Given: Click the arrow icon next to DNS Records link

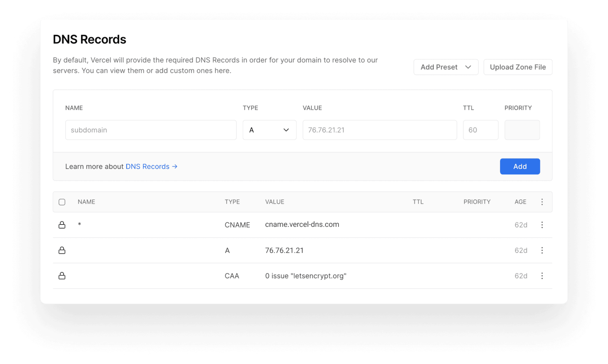Looking at the screenshot, I should tap(174, 166).
